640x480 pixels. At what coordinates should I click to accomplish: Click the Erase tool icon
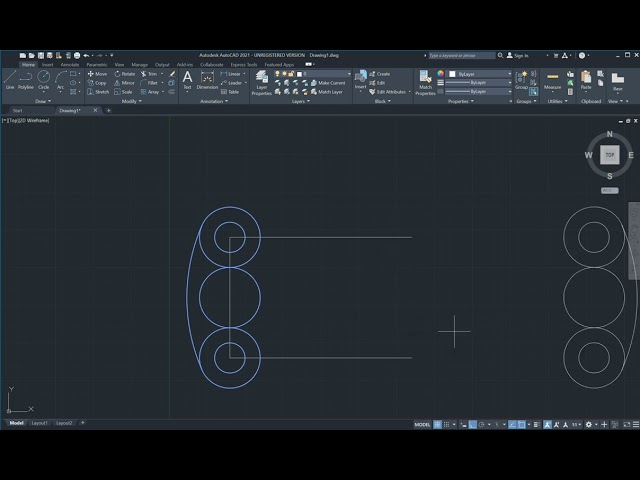tap(172, 74)
